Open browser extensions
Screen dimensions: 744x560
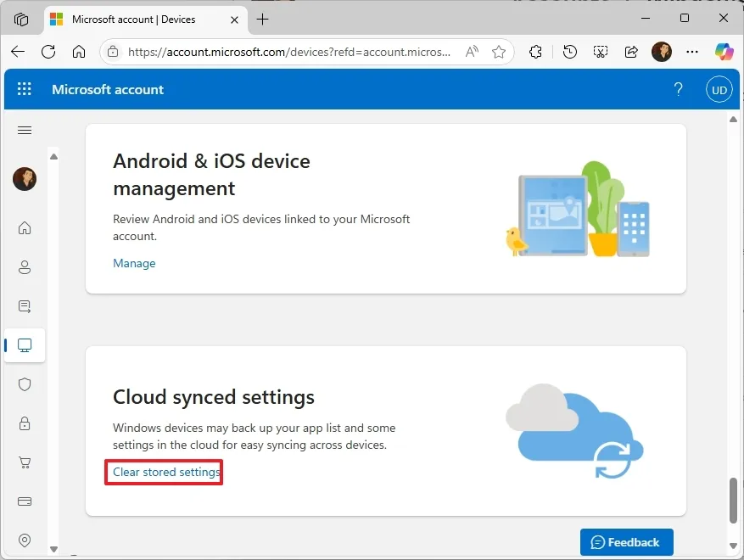(x=535, y=52)
